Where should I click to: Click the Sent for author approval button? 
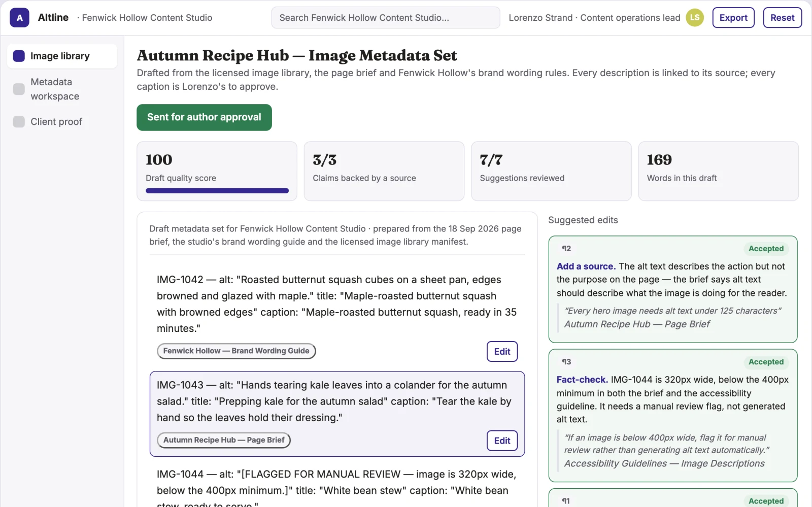tap(204, 117)
